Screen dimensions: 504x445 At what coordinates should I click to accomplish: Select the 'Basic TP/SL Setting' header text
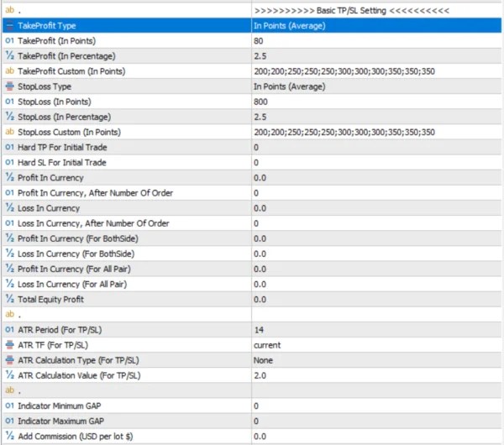click(351, 10)
